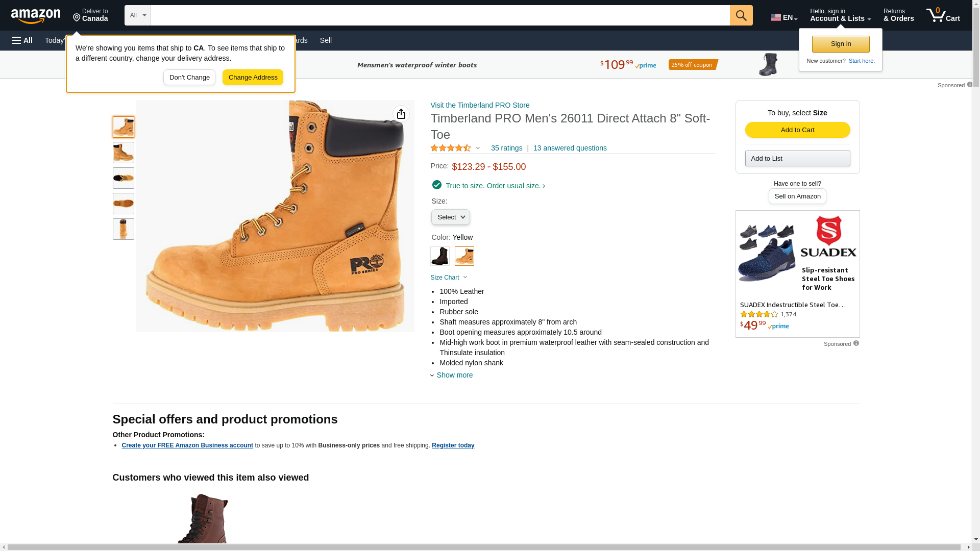
Task: Open the 13 answered questions link
Action: [570, 148]
